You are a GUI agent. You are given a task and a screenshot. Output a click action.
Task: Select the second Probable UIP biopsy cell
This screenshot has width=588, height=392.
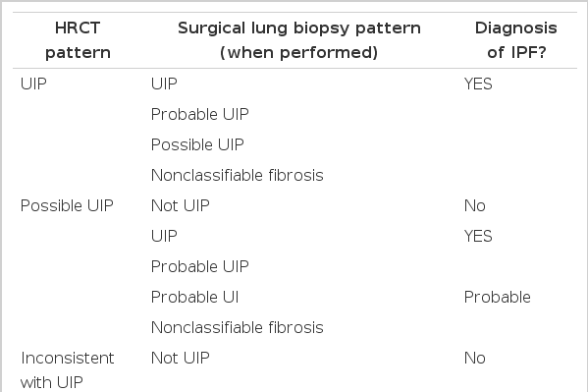[200, 266]
